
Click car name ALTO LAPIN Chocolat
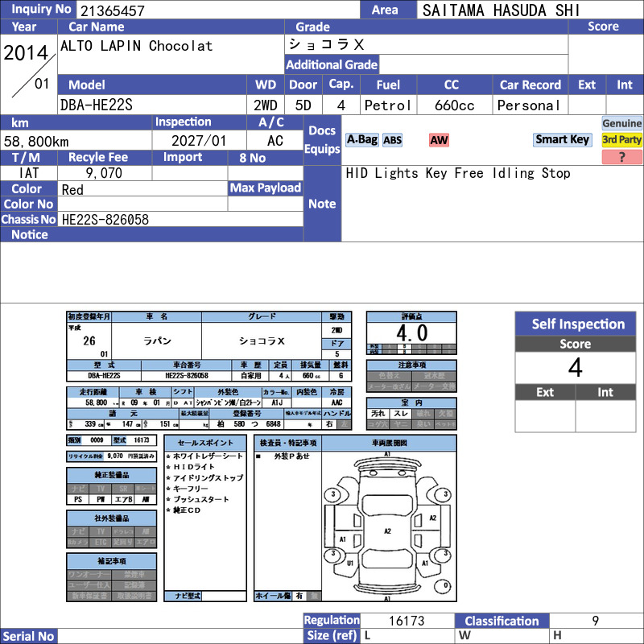(136, 46)
